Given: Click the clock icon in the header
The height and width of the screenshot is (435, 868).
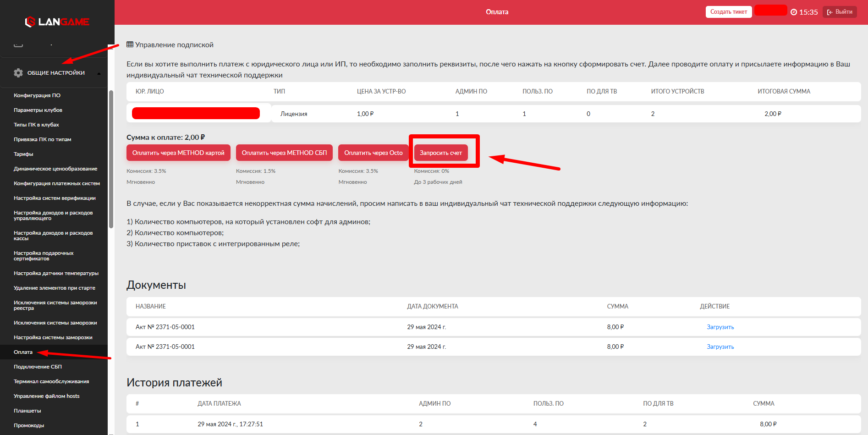Looking at the screenshot, I should coord(794,12).
